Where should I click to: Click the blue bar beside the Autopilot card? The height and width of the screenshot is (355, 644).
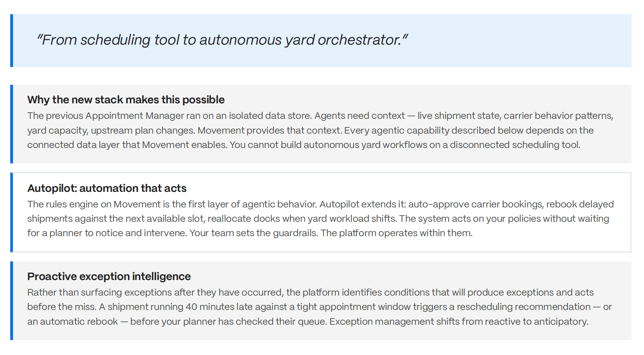(x=12, y=212)
